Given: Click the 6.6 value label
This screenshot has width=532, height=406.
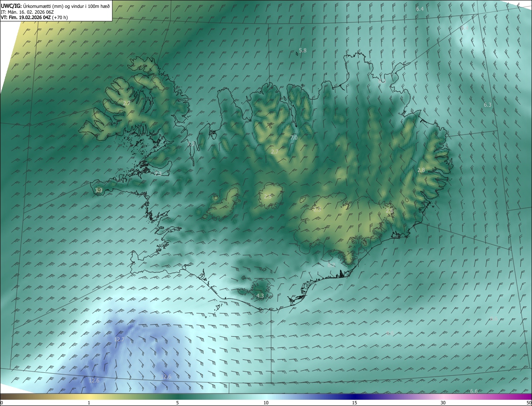Looking at the screenshot, I should (x=474, y=391).
